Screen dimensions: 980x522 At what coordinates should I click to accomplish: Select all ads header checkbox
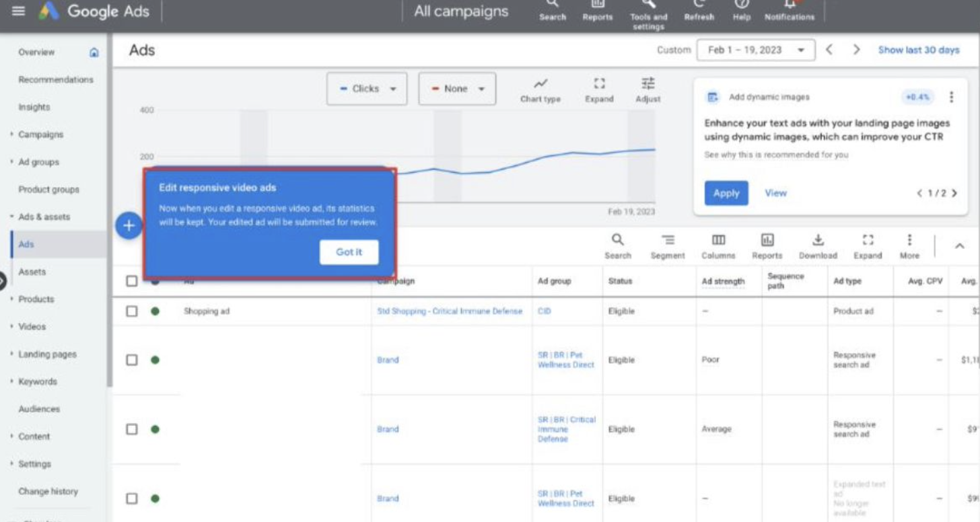pyautogui.click(x=132, y=281)
